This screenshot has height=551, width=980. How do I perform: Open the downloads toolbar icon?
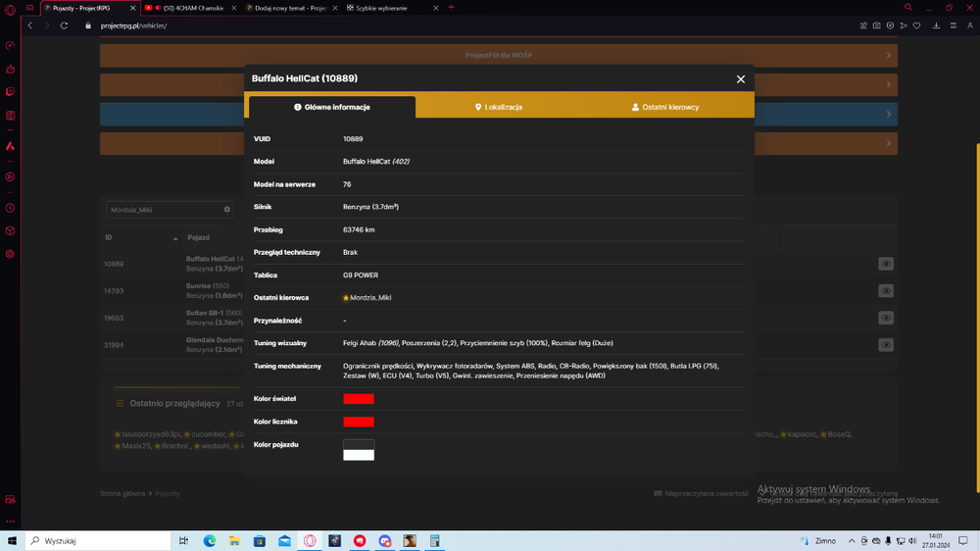coord(936,25)
